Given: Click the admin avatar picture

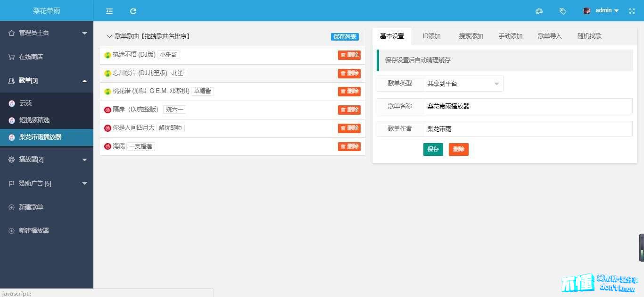Looking at the screenshot, I should point(587,10).
